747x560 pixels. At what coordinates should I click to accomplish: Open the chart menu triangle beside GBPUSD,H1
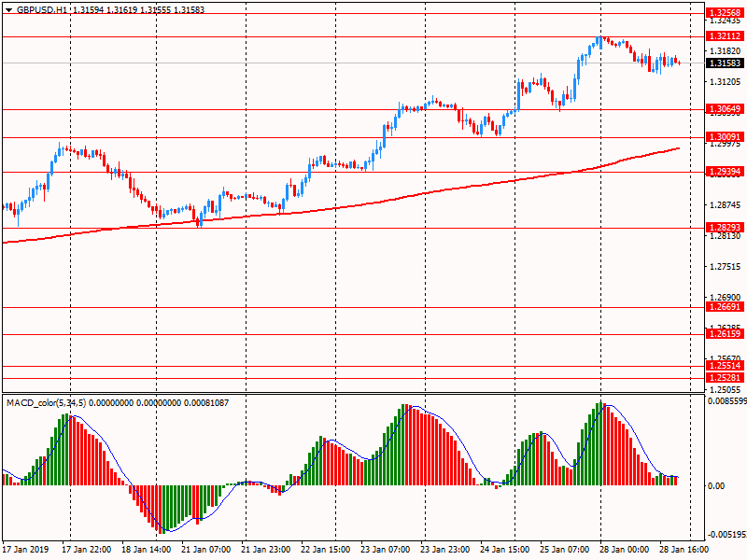pos(8,9)
